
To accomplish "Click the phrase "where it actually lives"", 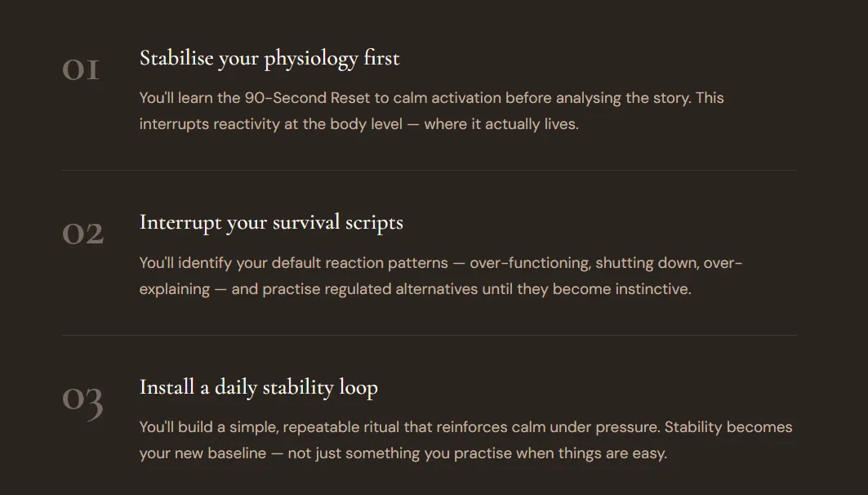I will coord(501,124).
